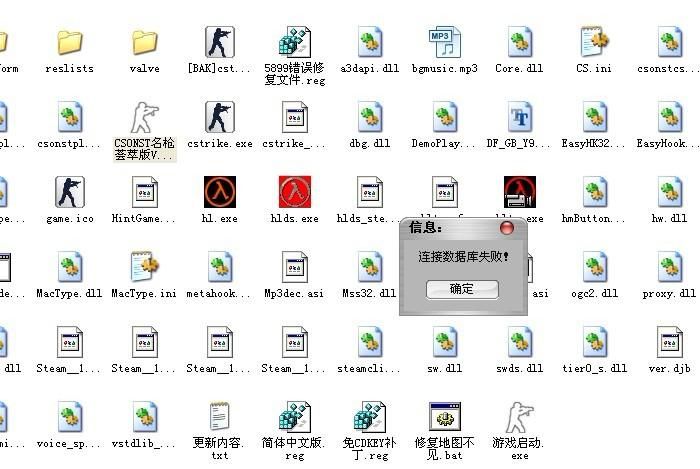
Task: Select the voice_sp... dll icon
Action: pos(70,417)
